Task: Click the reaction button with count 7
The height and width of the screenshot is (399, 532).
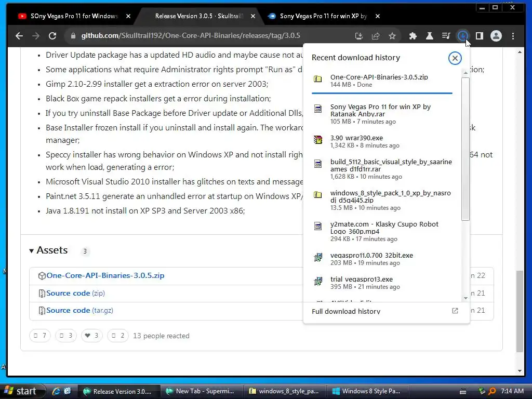Action: [x=39, y=336]
